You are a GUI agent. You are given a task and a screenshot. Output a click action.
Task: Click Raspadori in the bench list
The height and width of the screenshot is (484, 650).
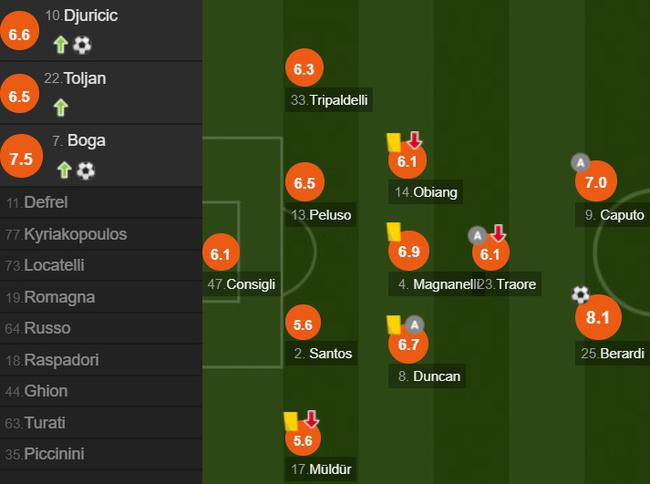click(x=61, y=360)
